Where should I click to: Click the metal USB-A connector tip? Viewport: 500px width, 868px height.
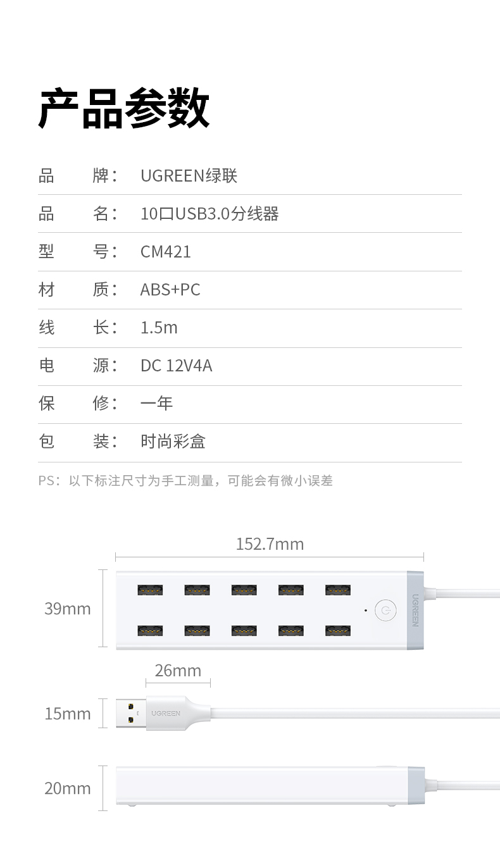tap(131, 713)
